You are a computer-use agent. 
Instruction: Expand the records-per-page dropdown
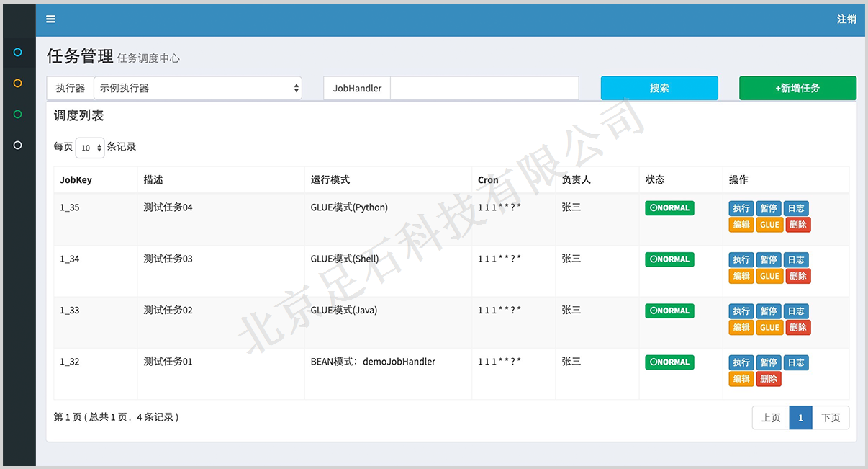tap(90, 148)
